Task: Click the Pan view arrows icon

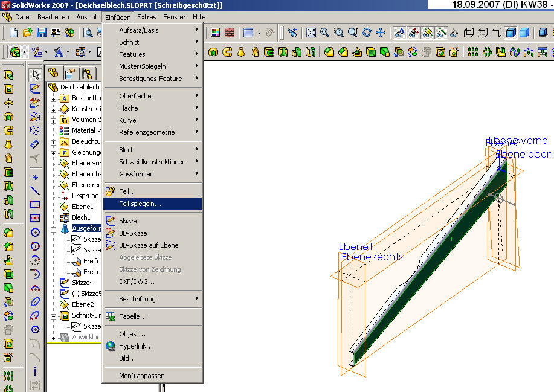Action: (381, 33)
